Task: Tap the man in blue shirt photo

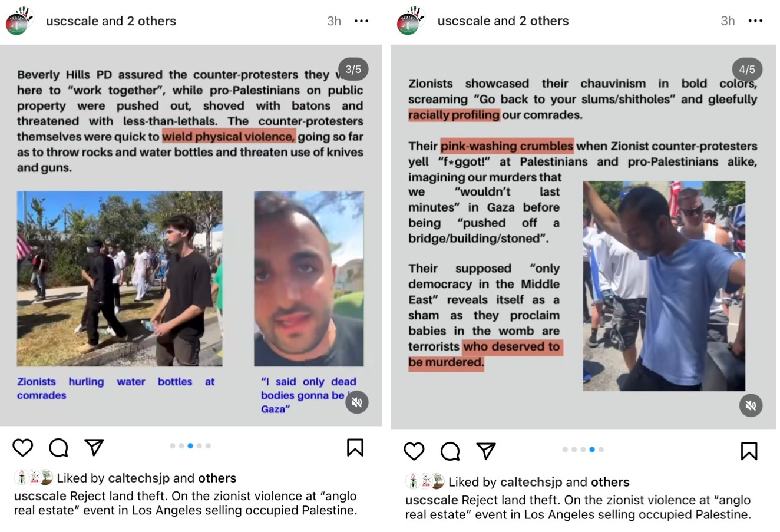Action: (664, 286)
